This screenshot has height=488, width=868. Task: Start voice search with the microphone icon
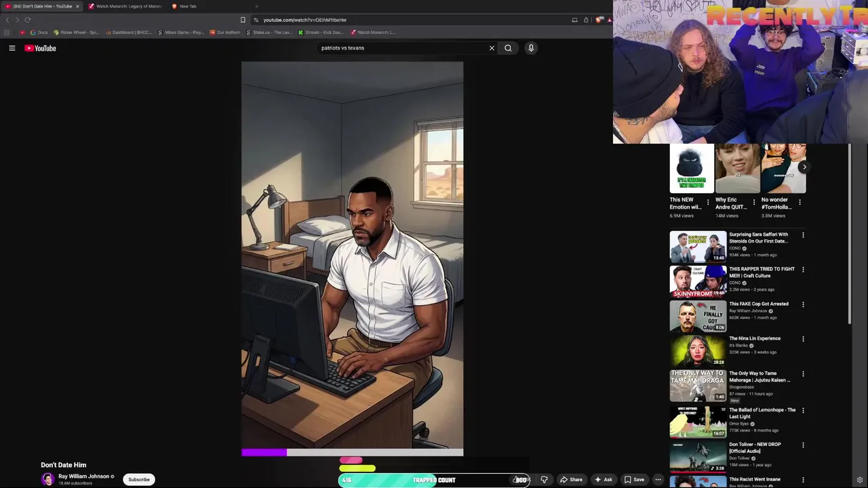(531, 48)
